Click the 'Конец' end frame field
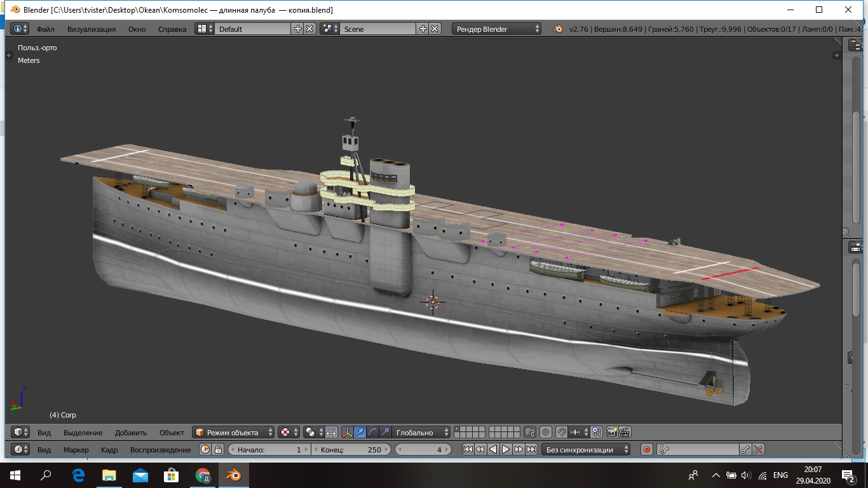 351,449
